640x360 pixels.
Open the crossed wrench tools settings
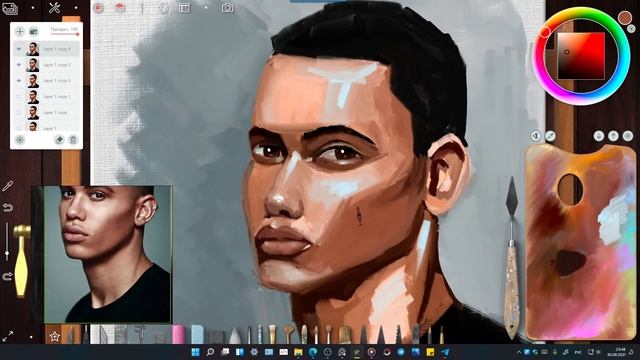click(x=54, y=7)
